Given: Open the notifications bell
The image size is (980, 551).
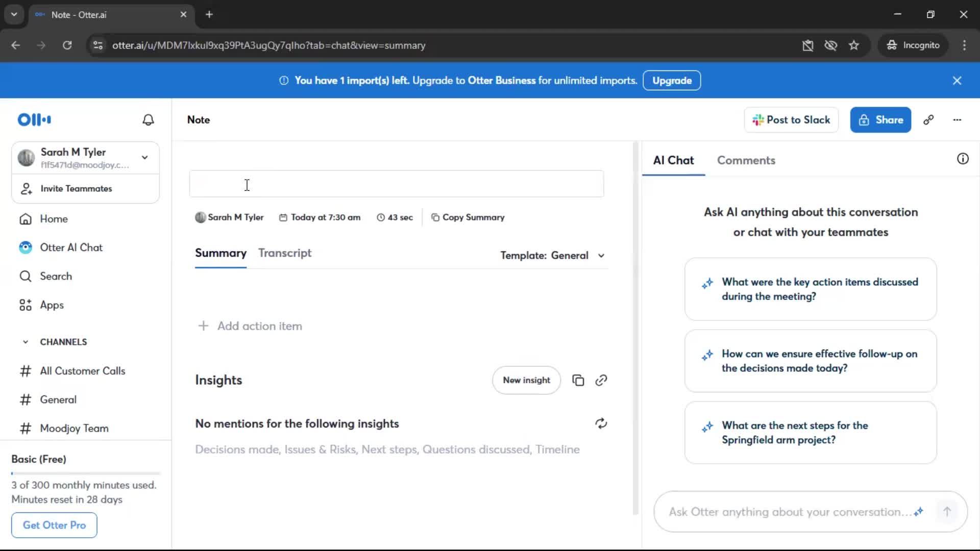Looking at the screenshot, I should pos(148,120).
